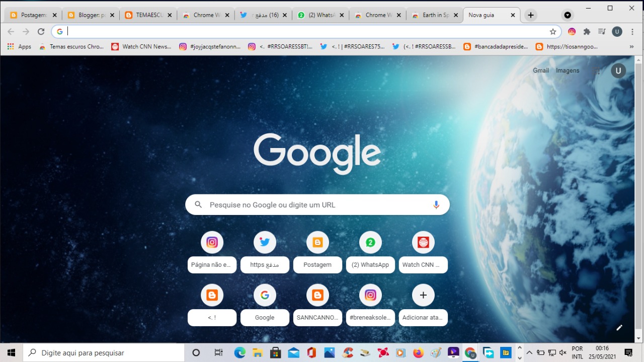Open the '<. !' Blogger shortcut tile
This screenshot has width=644, height=362.
(x=212, y=305)
